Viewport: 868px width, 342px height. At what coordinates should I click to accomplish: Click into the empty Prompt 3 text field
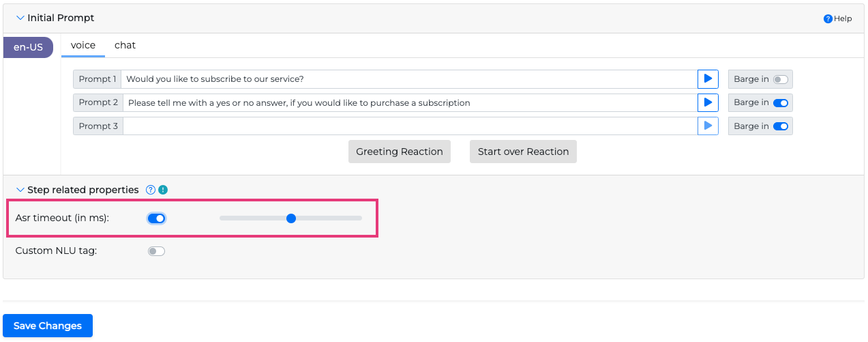pyautogui.click(x=409, y=126)
